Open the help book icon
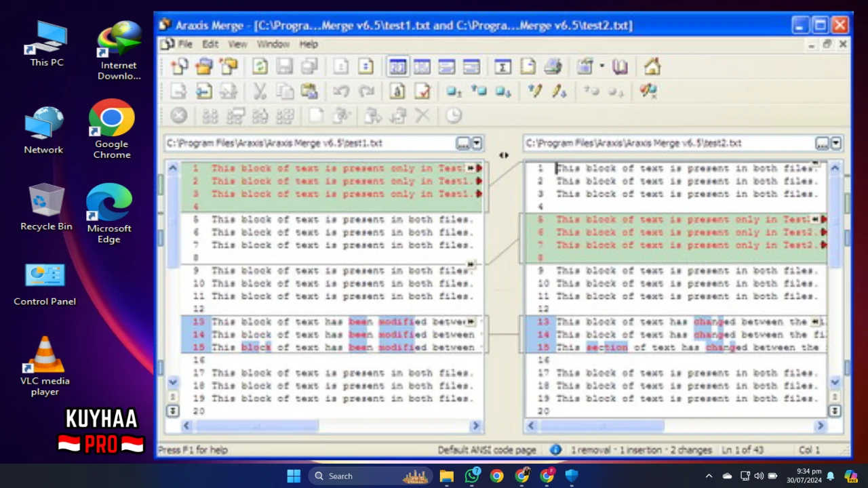 tap(620, 66)
